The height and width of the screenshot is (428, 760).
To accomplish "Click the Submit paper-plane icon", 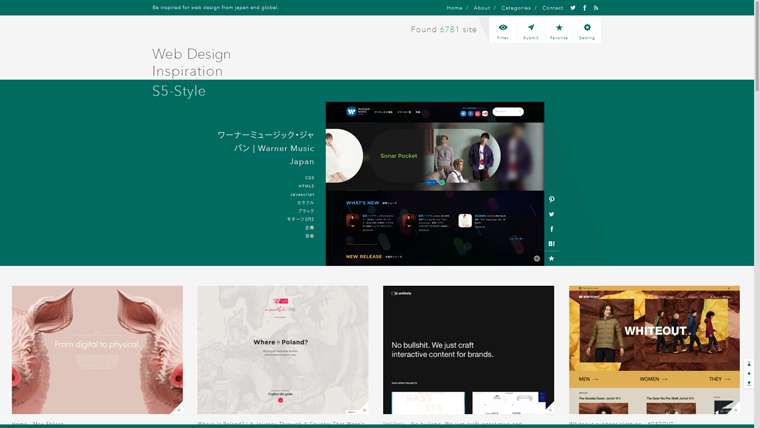I will 531,28.
